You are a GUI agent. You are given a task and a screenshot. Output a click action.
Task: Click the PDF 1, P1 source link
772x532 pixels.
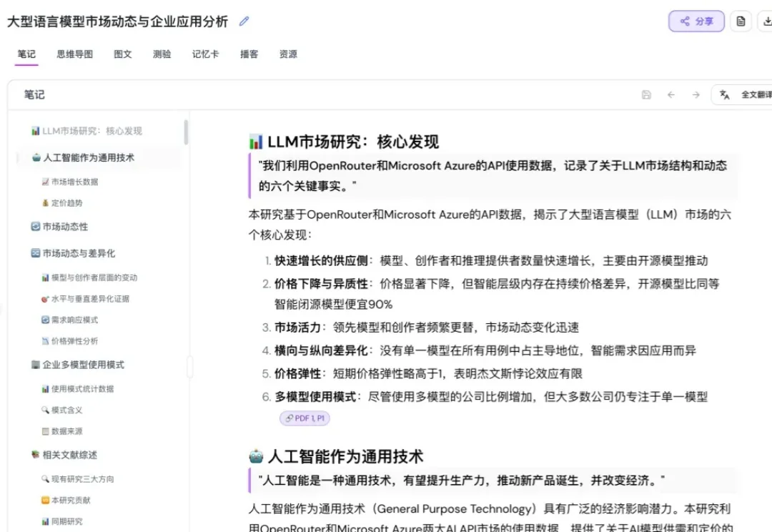pos(305,418)
